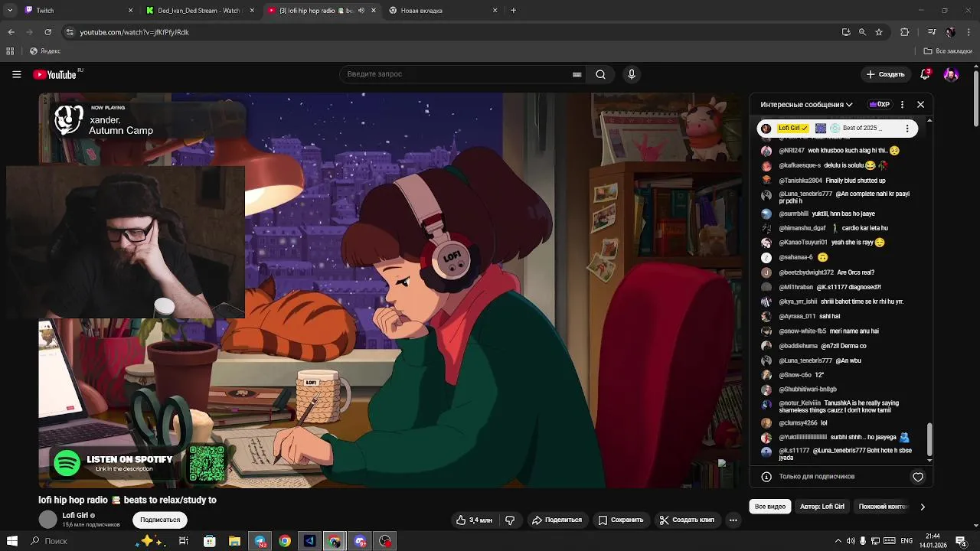Open YouTube notifications bell
980x551 pixels.
click(x=925, y=74)
